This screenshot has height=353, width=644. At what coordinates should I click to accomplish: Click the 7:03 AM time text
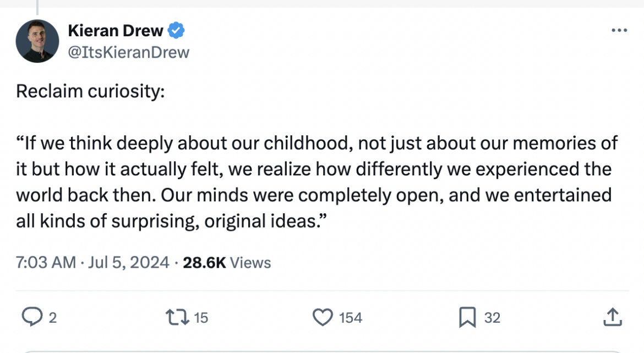pyautogui.click(x=46, y=262)
